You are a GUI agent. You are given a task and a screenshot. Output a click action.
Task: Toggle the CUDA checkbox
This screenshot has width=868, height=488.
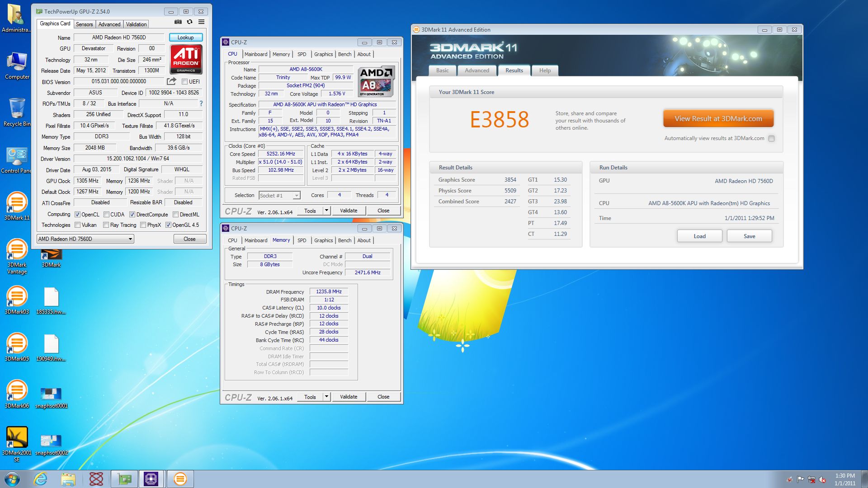[x=106, y=215]
